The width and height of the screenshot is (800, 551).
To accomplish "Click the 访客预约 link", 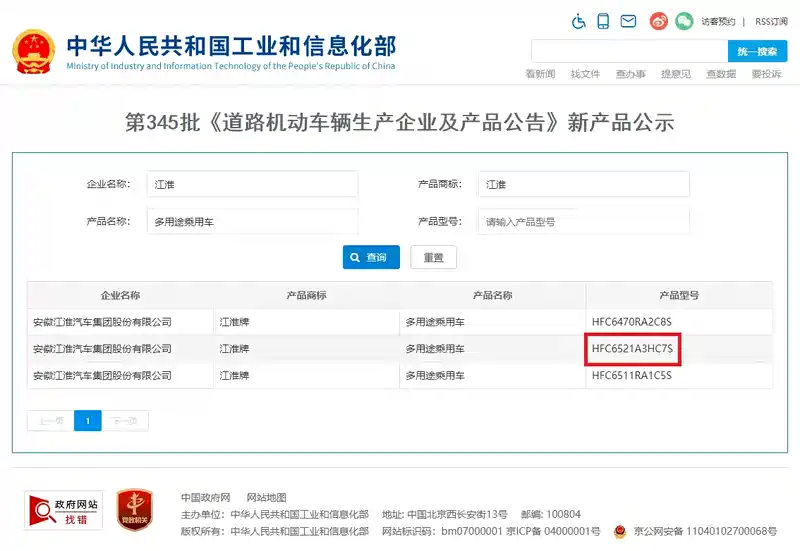I will (x=718, y=21).
